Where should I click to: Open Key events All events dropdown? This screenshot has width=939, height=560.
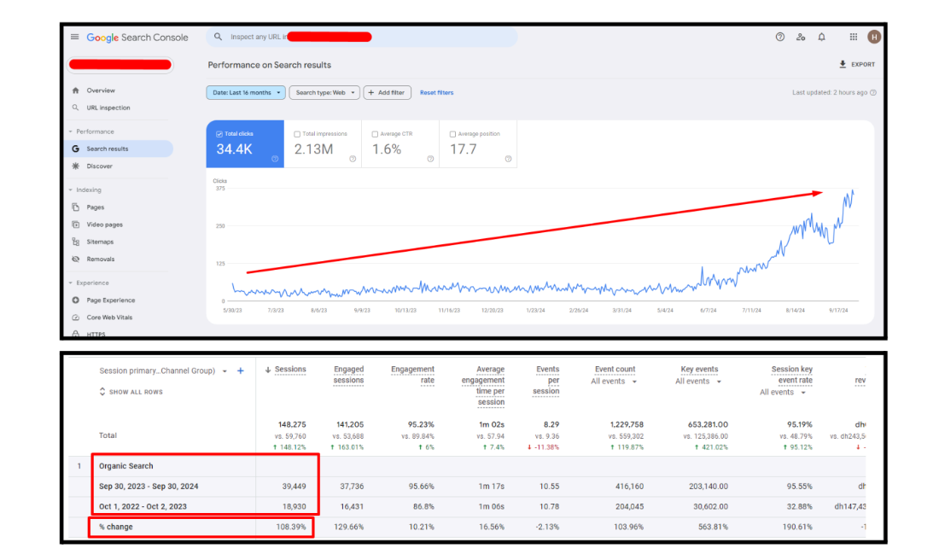point(698,382)
